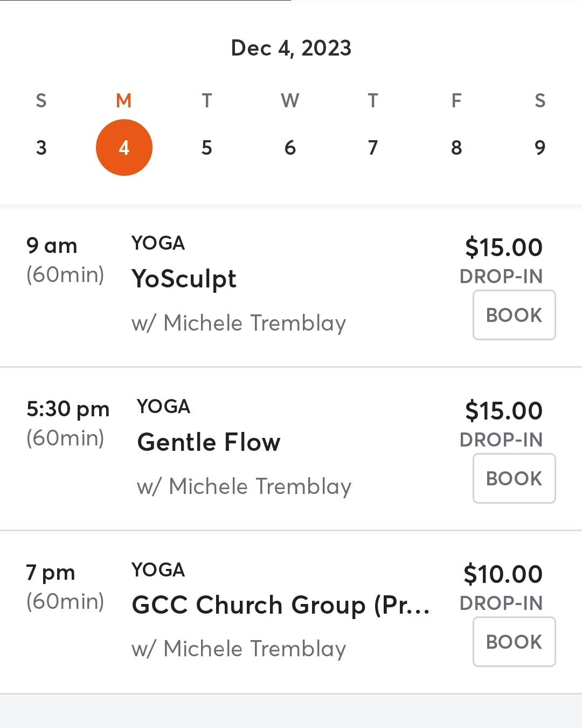Tap the $15.00 price for YoSculpt
Image resolution: width=582 pixels, height=728 pixels.
point(503,248)
